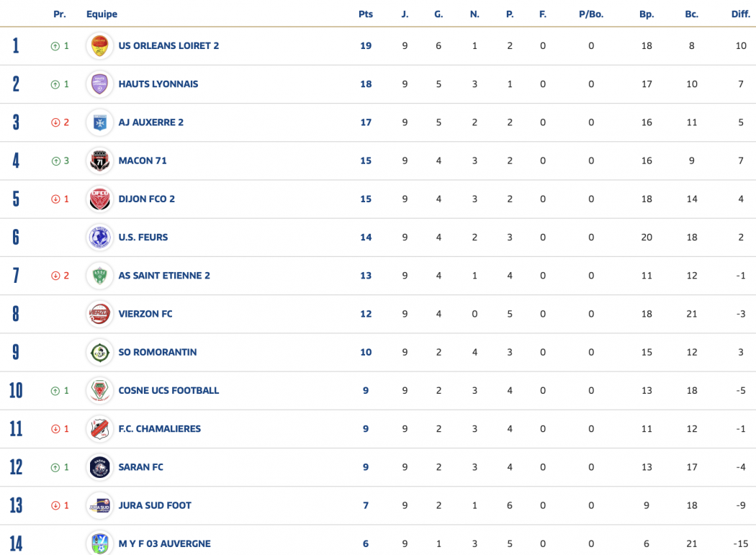Click the red down arrow beside AJ Auxerre 2
The width and height of the screenshot is (756, 555).
coord(55,123)
